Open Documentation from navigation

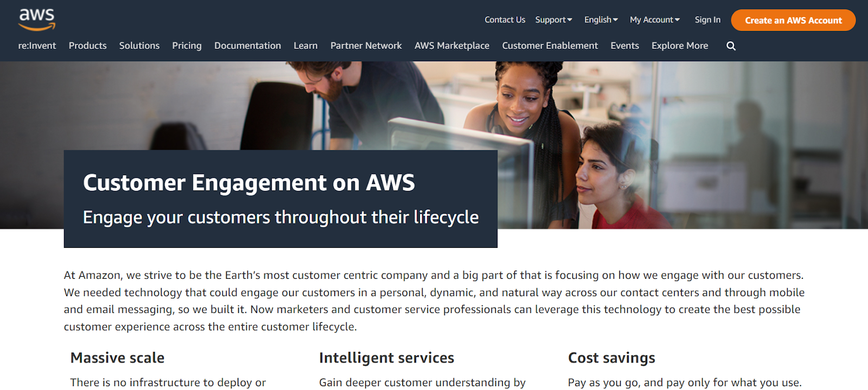(x=247, y=46)
